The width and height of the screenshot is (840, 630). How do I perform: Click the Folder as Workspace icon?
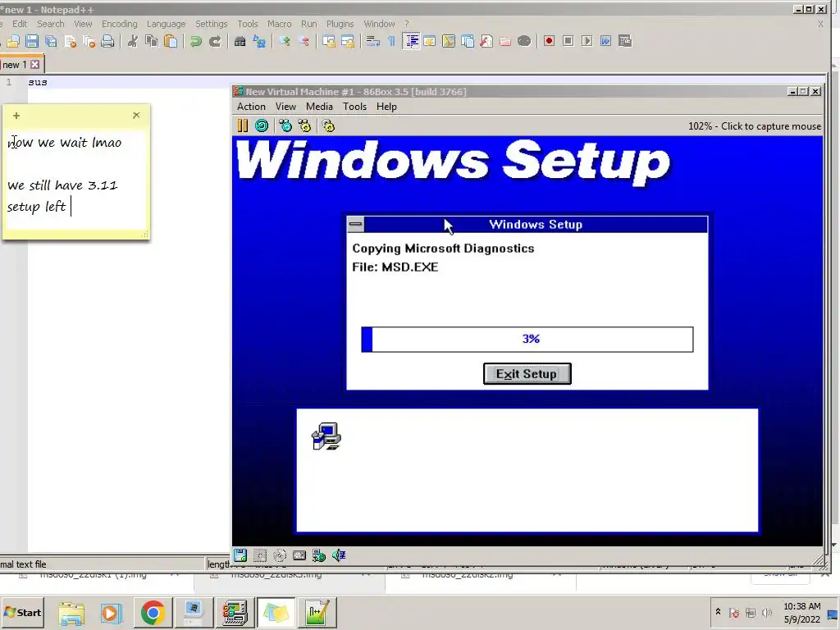tap(505, 41)
